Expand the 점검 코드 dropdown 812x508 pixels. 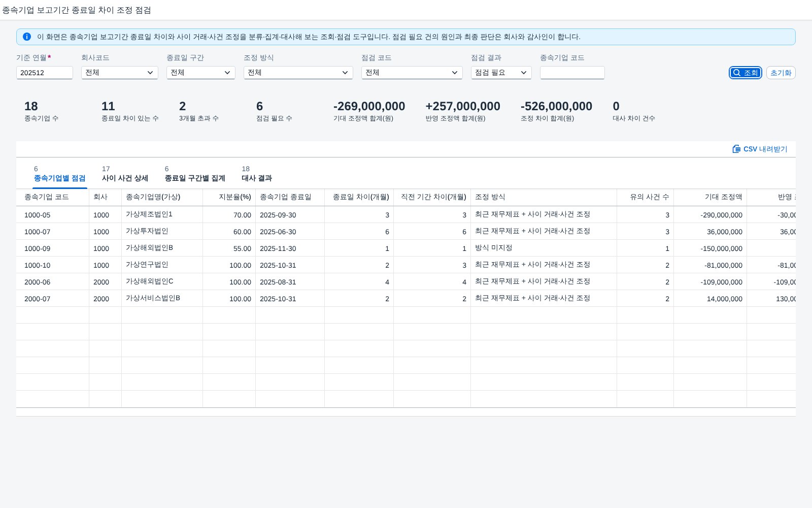pos(412,73)
